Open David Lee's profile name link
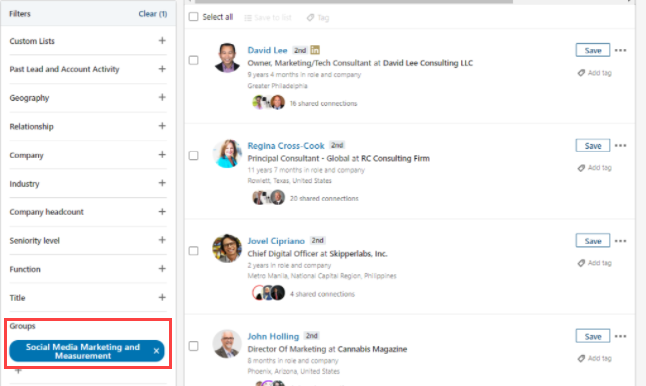Image resolution: width=646 pixels, height=386 pixels. click(x=267, y=50)
